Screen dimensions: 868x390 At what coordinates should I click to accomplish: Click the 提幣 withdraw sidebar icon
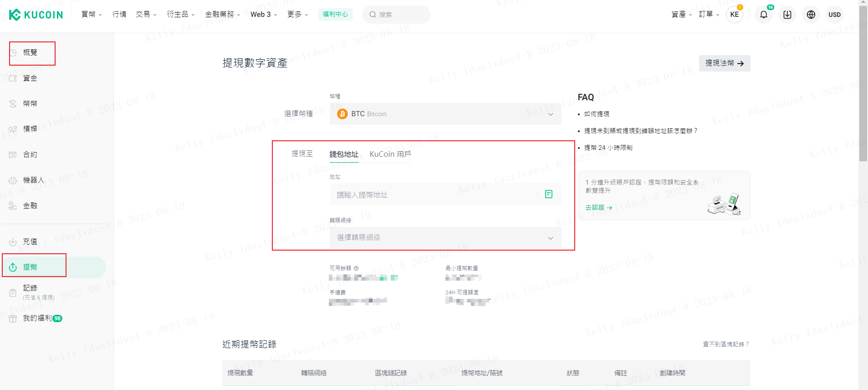pyautogui.click(x=13, y=267)
